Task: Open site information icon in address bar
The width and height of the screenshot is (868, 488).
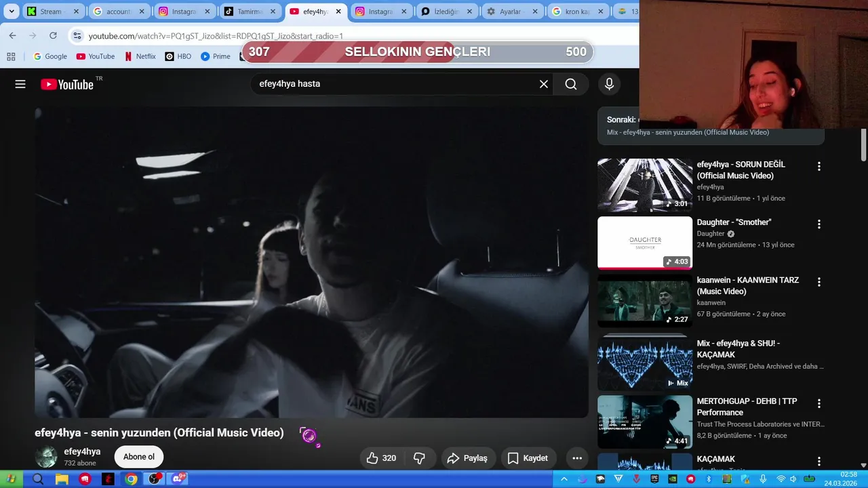Action: [x=77, y=36]
